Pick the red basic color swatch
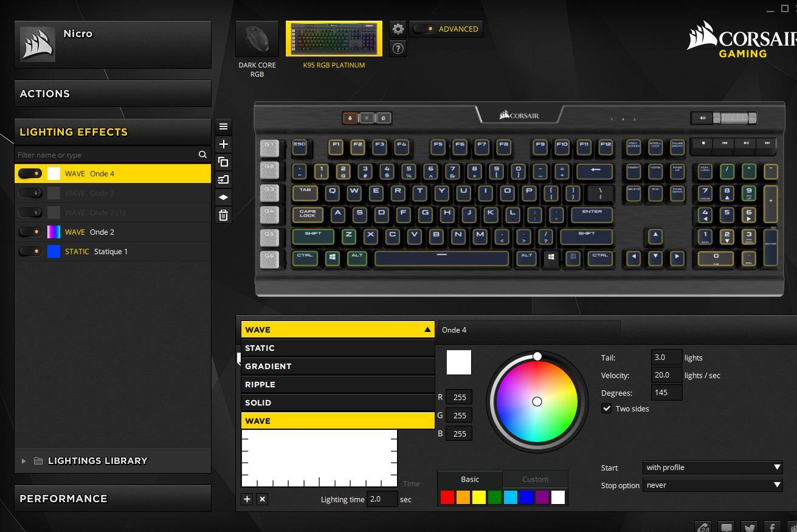The image size is (797, 532). 447,498
